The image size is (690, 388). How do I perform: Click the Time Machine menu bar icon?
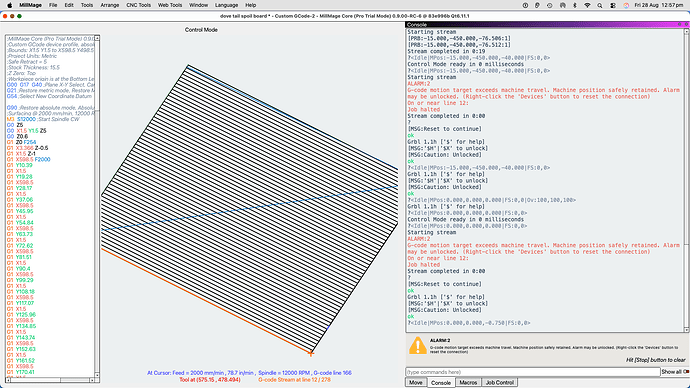coord(550,5)
